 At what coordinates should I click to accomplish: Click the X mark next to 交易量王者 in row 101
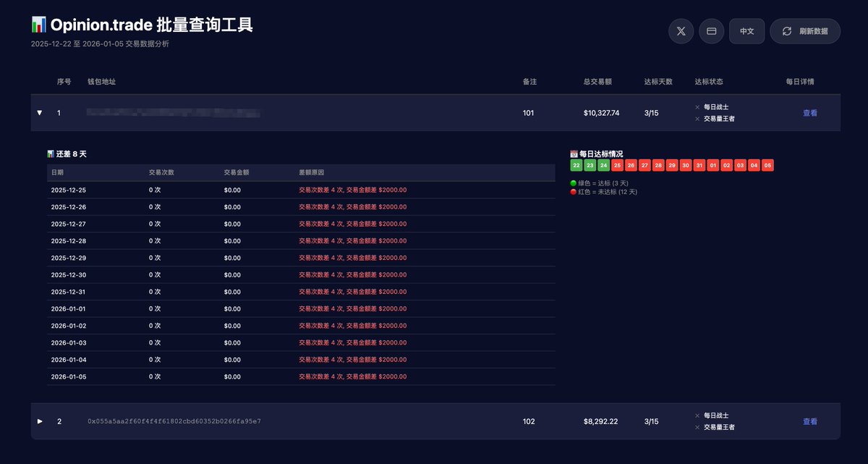point(697,119)
